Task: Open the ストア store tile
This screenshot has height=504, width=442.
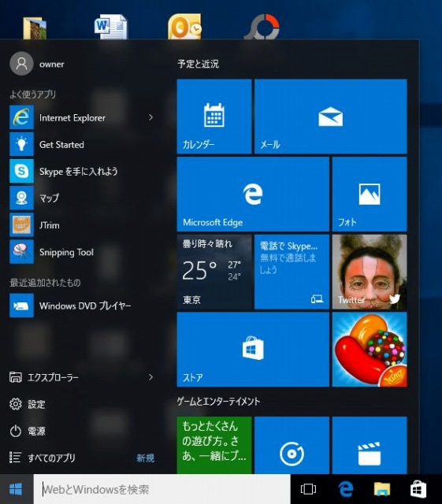Action: (x=253, y=350)
